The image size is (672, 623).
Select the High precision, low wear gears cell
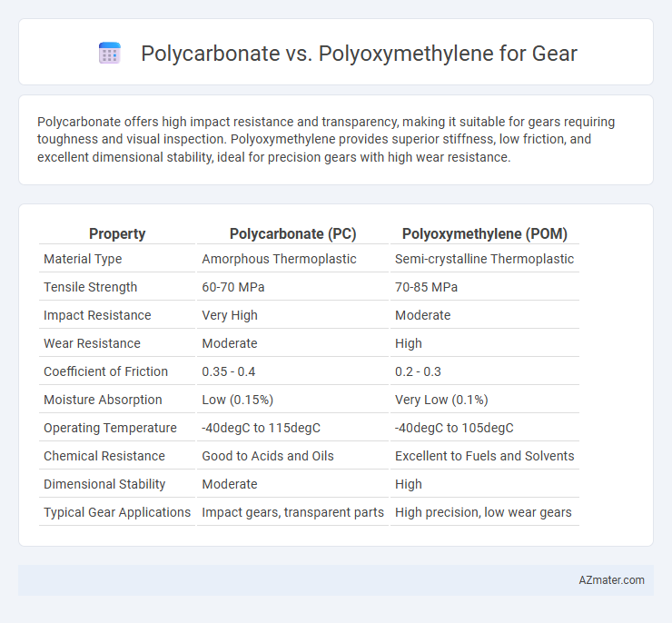[x=483, y=512]
